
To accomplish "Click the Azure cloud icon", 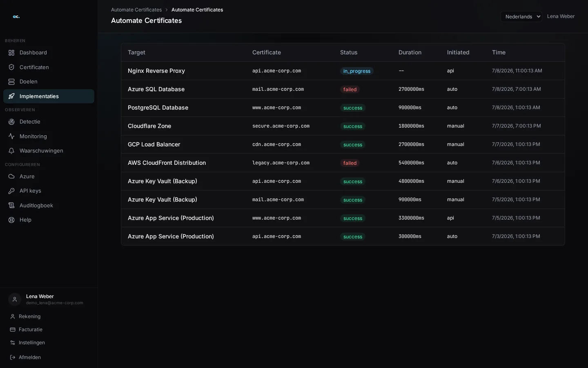I will [11, 177].
